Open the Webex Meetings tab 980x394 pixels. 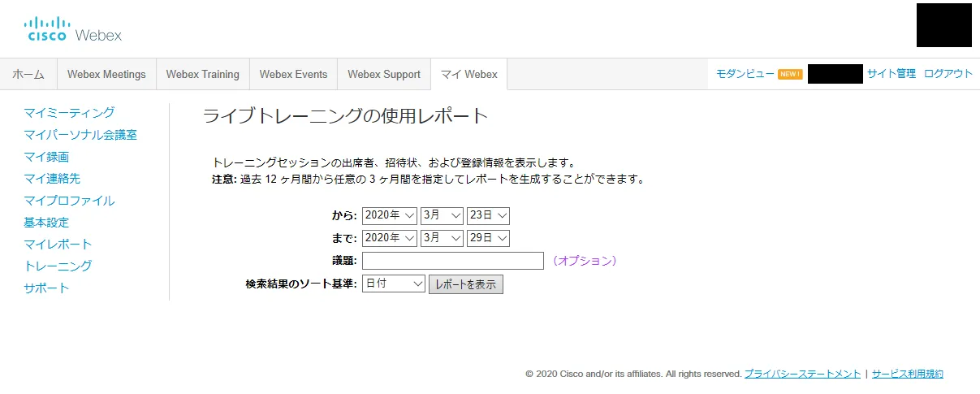(x=106, y=74)
